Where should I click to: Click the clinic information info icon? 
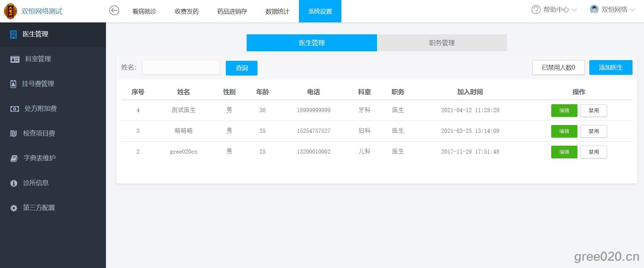[x=14, y=183]
